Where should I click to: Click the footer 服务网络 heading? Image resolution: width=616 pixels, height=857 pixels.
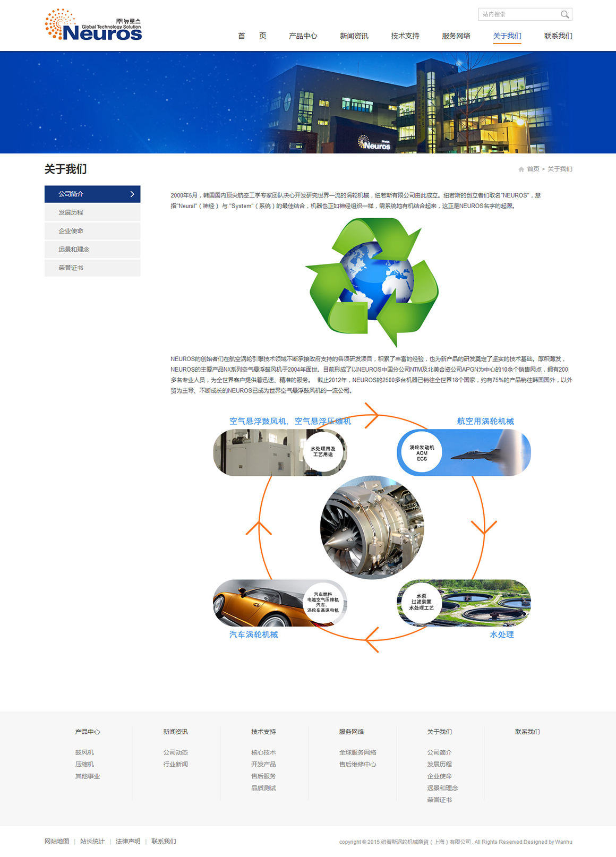352,732
